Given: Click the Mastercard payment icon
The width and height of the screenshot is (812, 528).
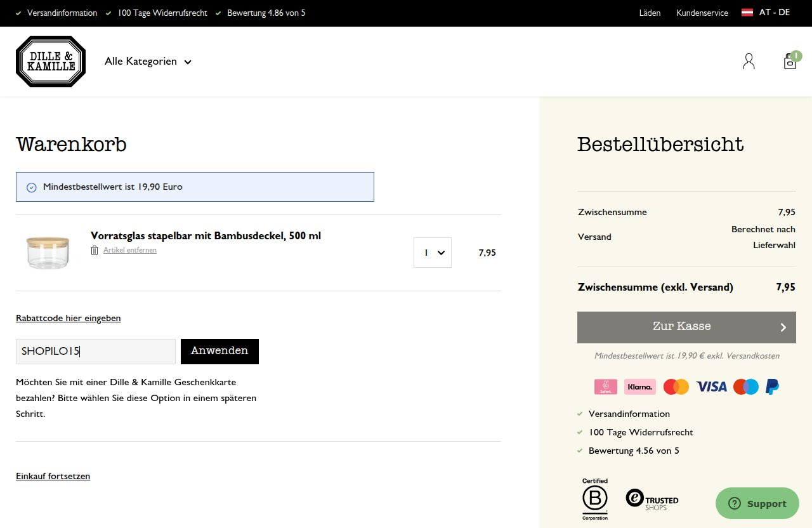Looking at the screenshot, I should click(676, 386).
